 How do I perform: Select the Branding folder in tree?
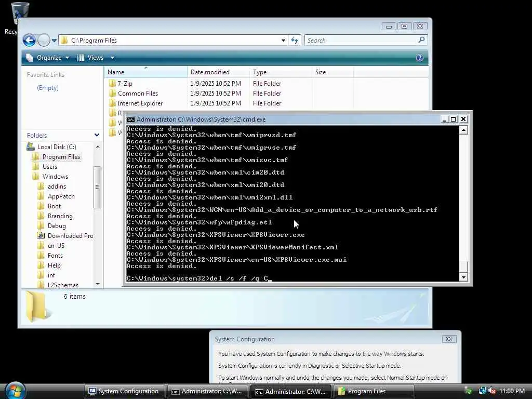click(x=60, y=216)
